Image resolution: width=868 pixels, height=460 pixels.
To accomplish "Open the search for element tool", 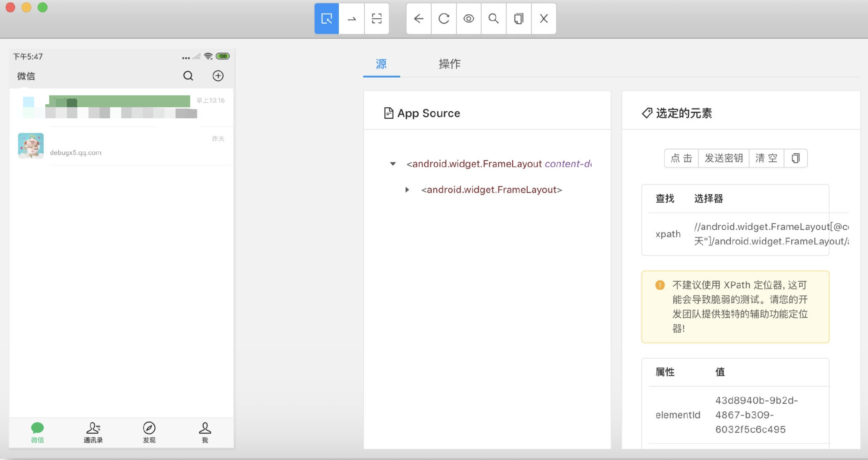I will click(x=494, y=19).
